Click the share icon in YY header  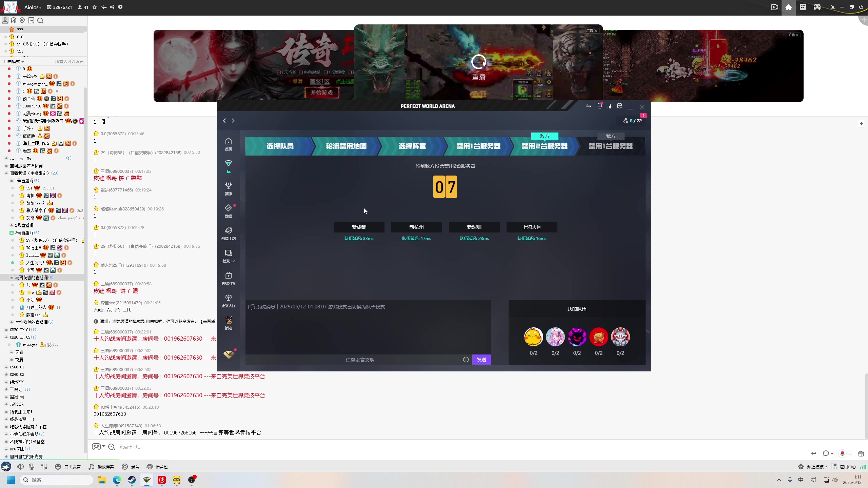(112, 7)
